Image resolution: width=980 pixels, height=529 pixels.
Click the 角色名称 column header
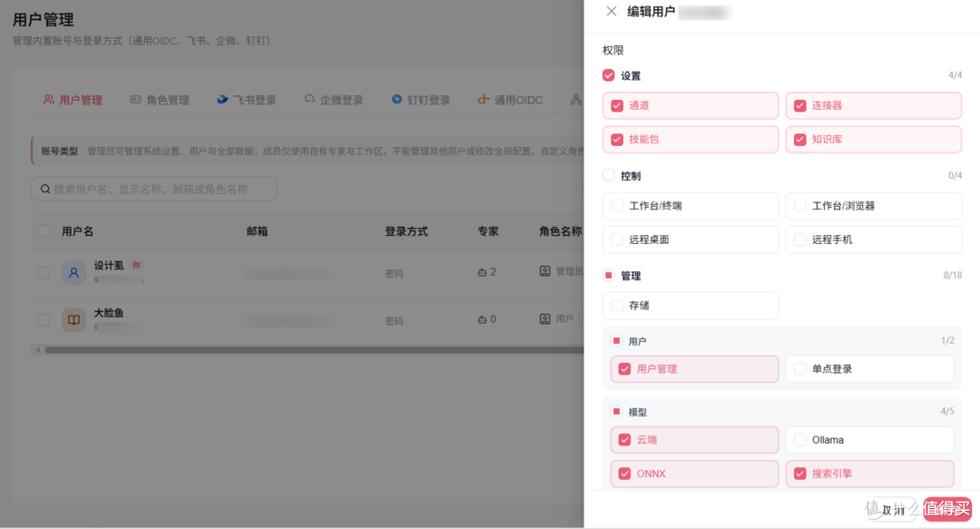point(561,231)
